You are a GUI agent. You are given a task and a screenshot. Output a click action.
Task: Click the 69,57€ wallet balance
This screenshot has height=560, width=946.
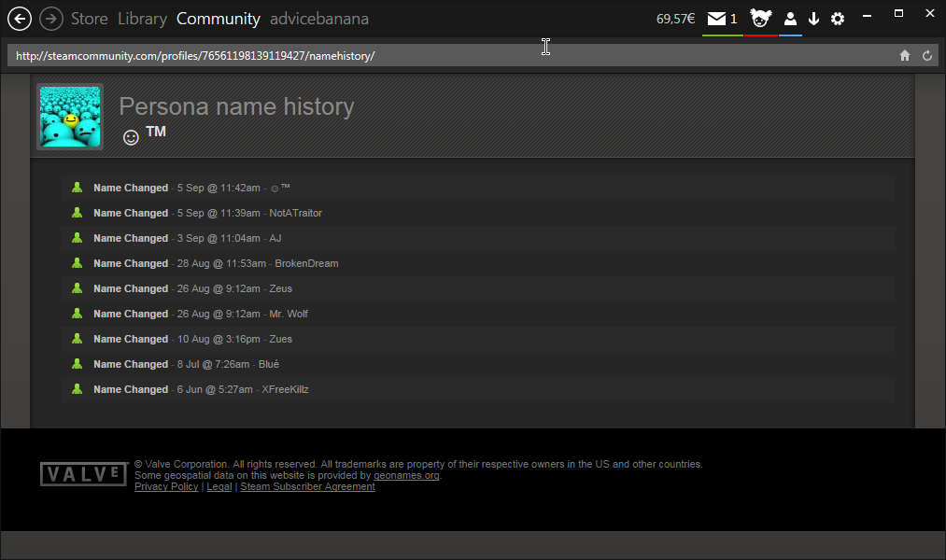[675, 19]
